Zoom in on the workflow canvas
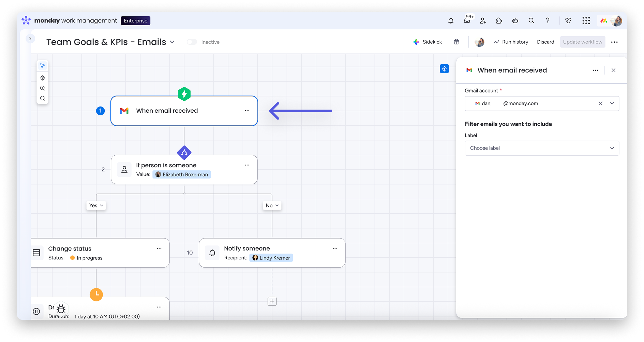Image resolution: width=644 pixels, height=342 pixels. tap(43, 88)
